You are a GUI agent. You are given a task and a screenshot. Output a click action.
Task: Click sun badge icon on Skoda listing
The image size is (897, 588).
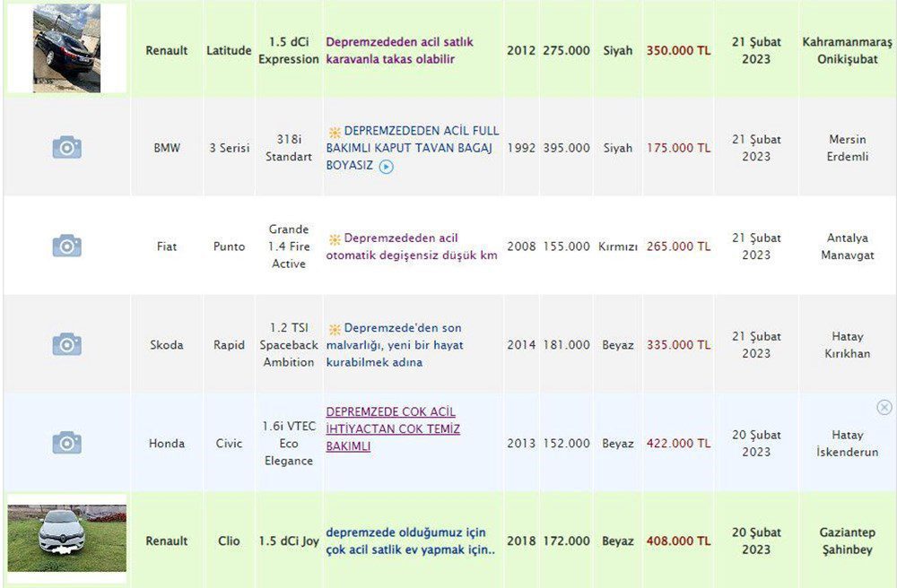pos(334,329)
